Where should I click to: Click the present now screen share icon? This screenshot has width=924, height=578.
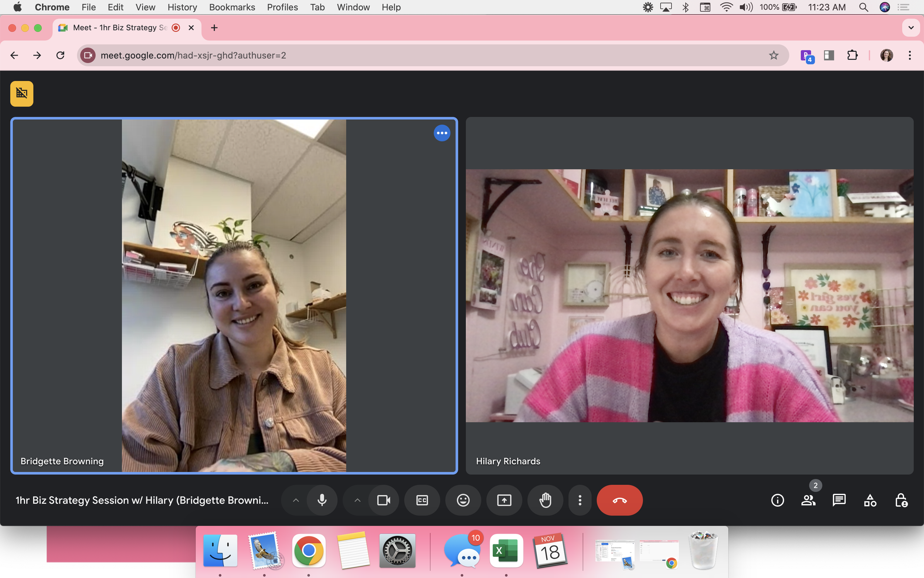pos(504,500)
